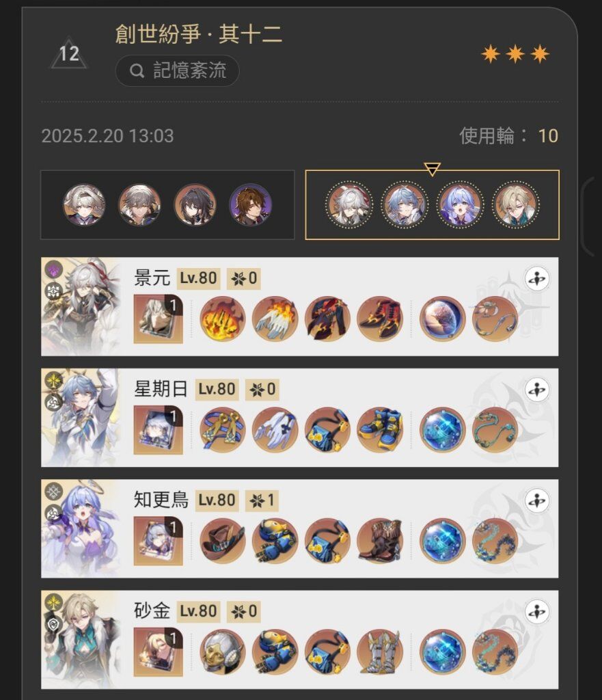Viewport: 602px width, 700px height.
Task: Select the second team panel with gold border
Action: 432,204
